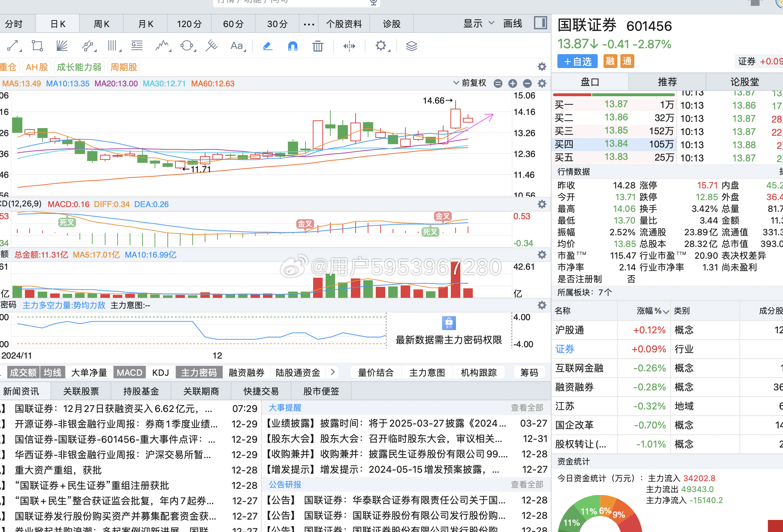Open news 重大资产重组，获批
The image size is (783, 532).
(x=58, y=470)
